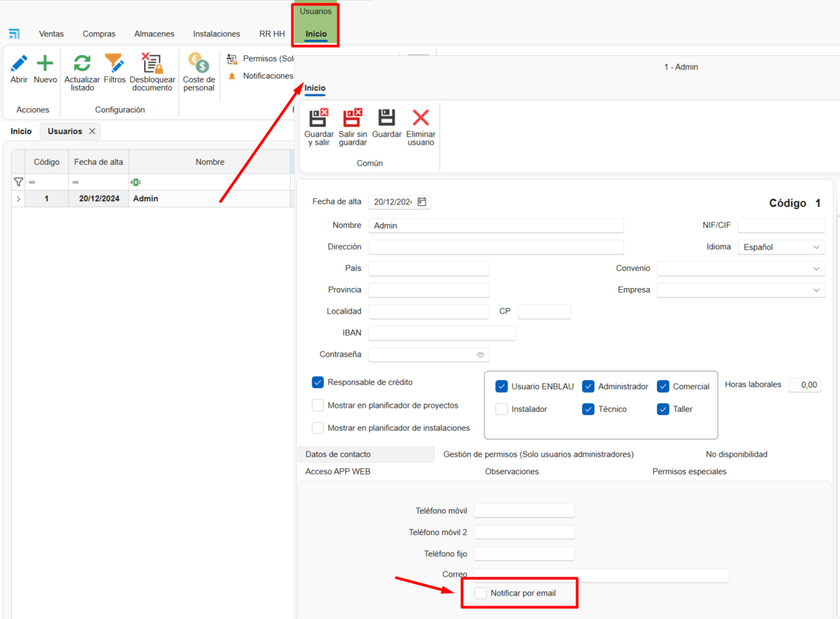Open the Acceso APP WEB tab
The width and height of the screenshot is (840, 619).
coord(338,472)
